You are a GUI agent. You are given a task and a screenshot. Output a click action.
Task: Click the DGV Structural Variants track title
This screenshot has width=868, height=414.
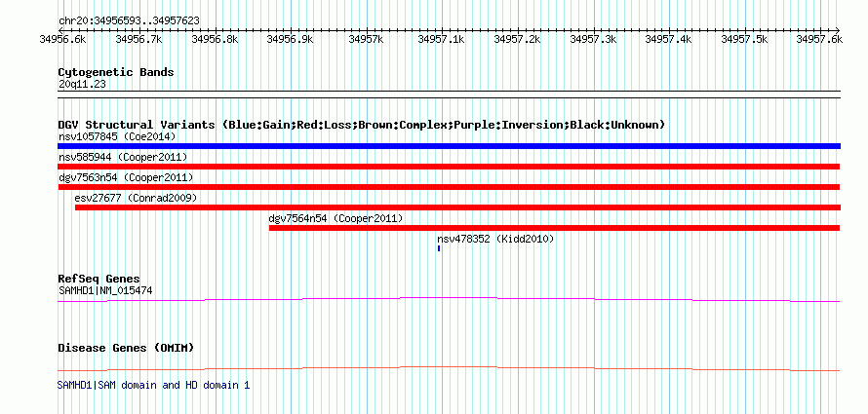[361, 125]
